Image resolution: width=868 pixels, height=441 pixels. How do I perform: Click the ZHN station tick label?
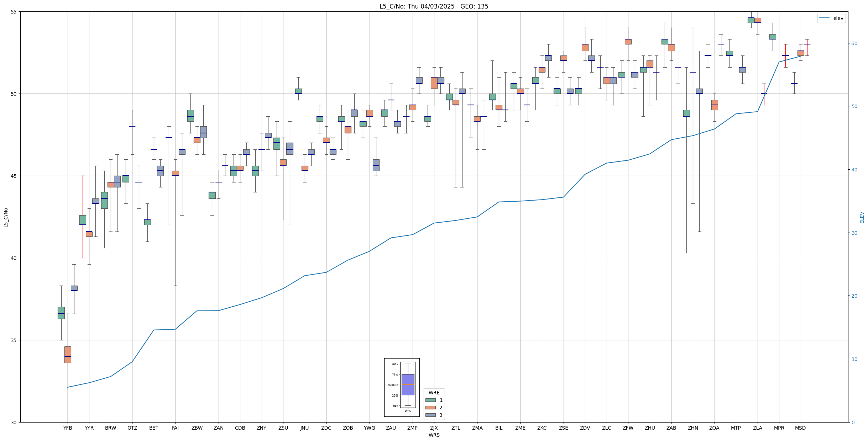(x=693, y=428)
